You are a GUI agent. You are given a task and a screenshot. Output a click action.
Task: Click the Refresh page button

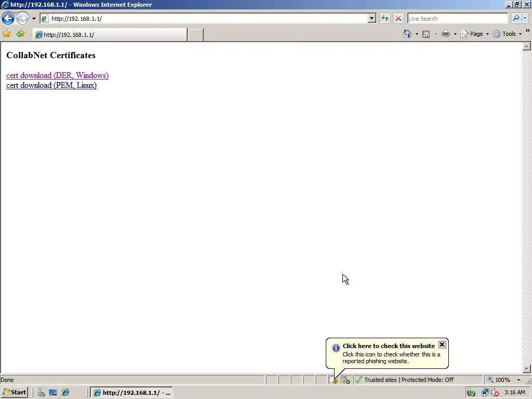point(385,18)
